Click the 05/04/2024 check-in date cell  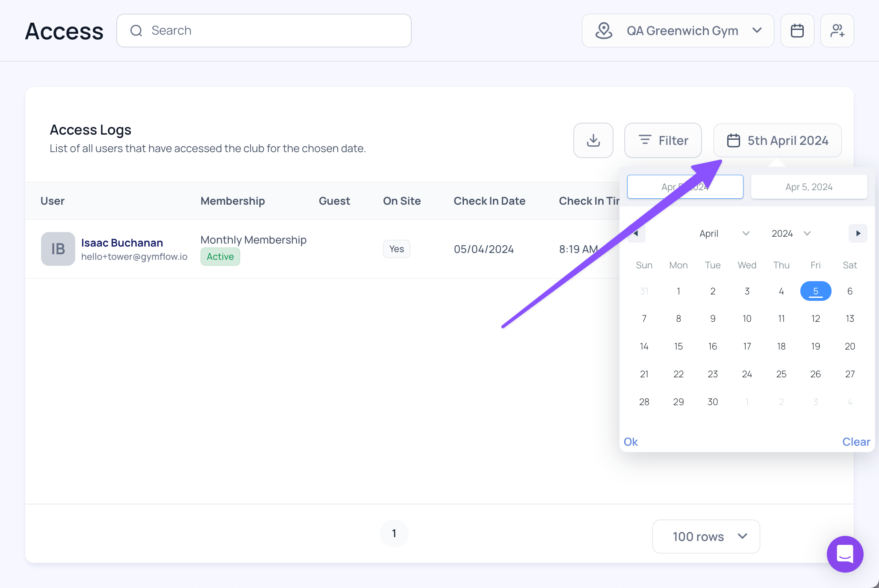(x=484, y=249)
